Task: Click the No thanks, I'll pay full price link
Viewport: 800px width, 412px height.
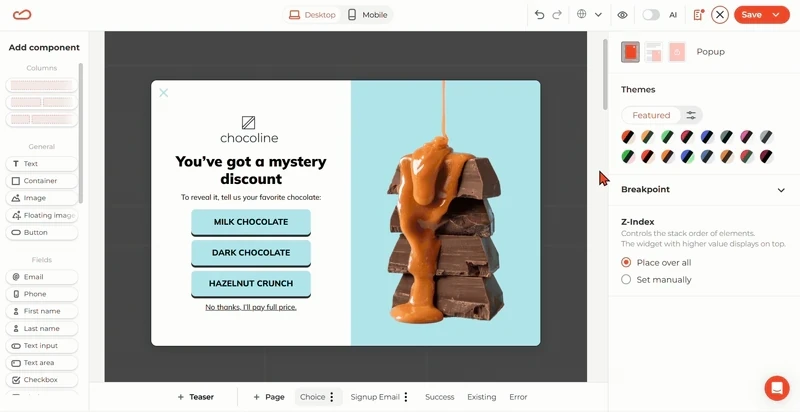Action: pos(251,307)
